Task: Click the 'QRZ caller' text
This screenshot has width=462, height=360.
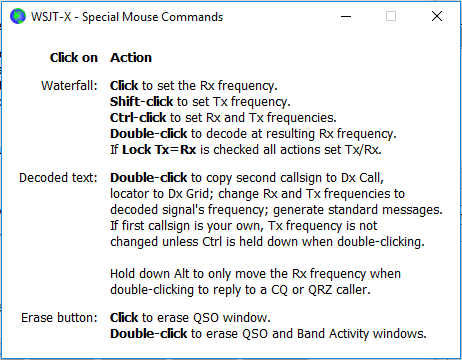Action: (x=339, y=290)
